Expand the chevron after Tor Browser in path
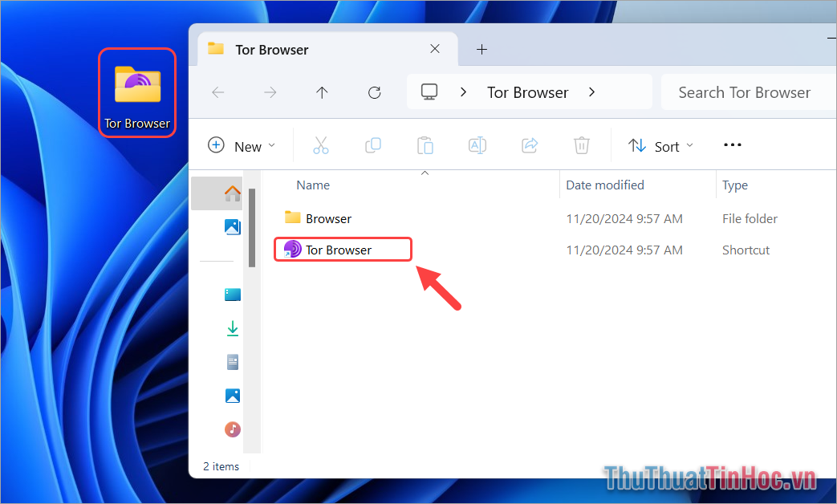The image size is (837, 504). (591, 91)
